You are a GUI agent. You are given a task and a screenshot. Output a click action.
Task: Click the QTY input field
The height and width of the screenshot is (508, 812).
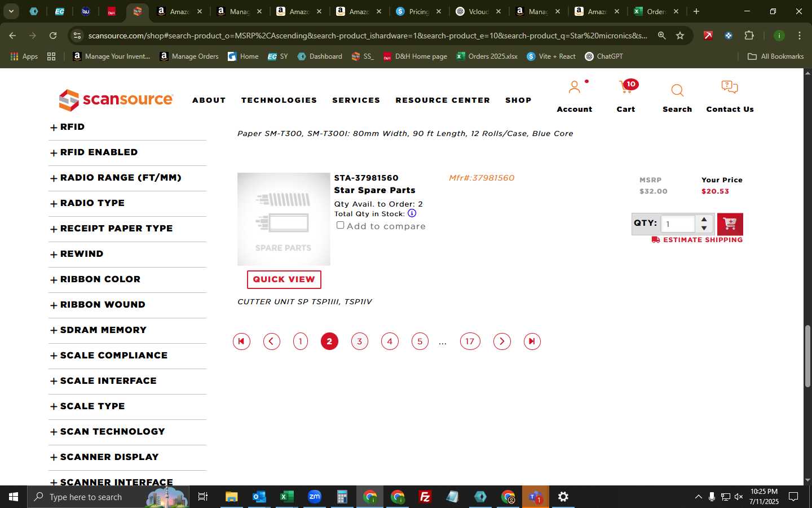[x=678, y=224]
